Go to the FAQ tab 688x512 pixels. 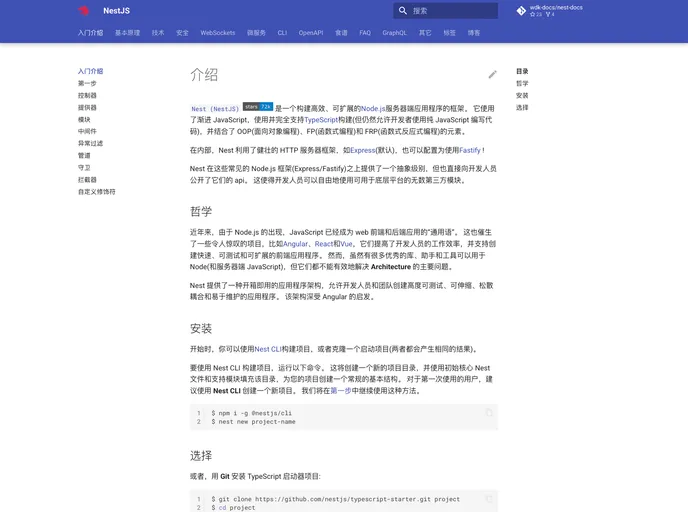point(365,33)
